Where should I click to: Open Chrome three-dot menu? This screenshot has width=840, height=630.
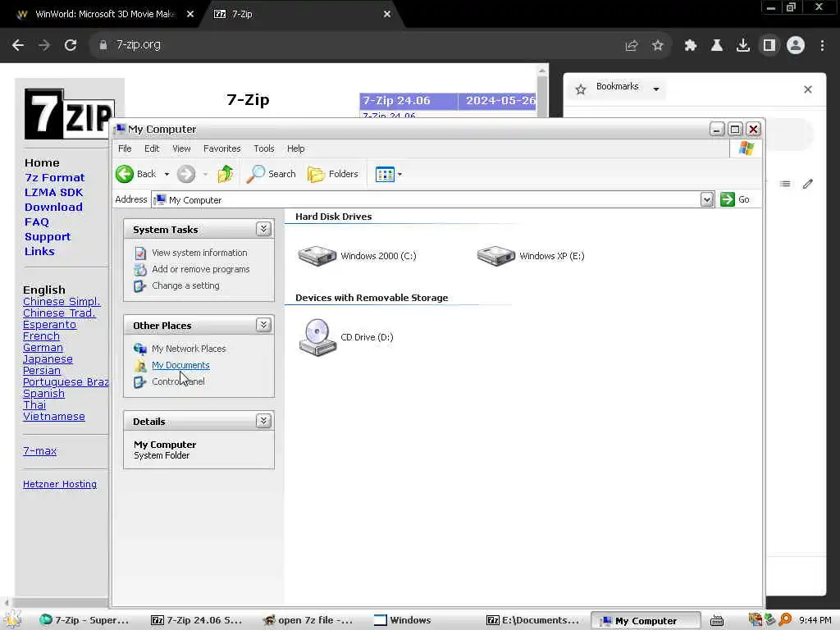pyautogui.click(x=822, y=46)
